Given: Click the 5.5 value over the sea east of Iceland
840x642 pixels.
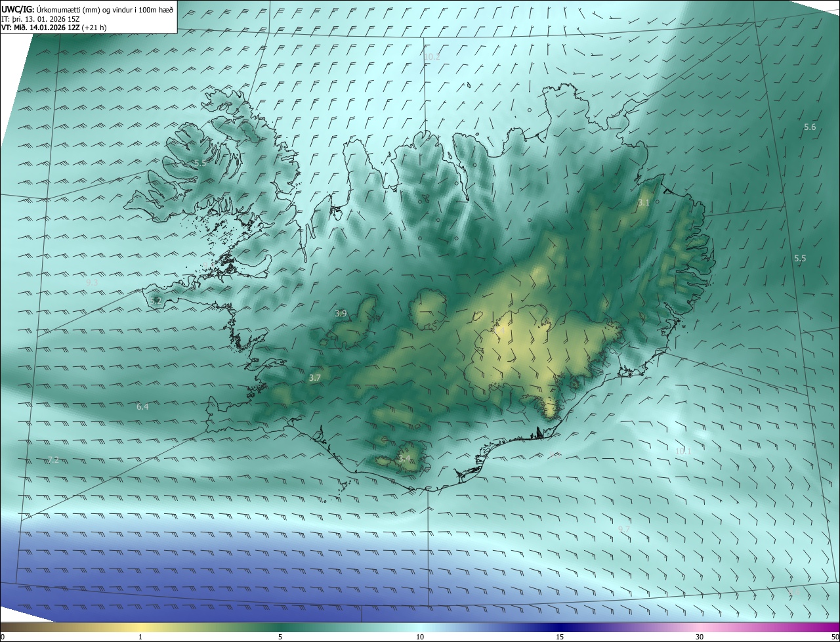Looking at the screenshot, I should coord(800,259).
